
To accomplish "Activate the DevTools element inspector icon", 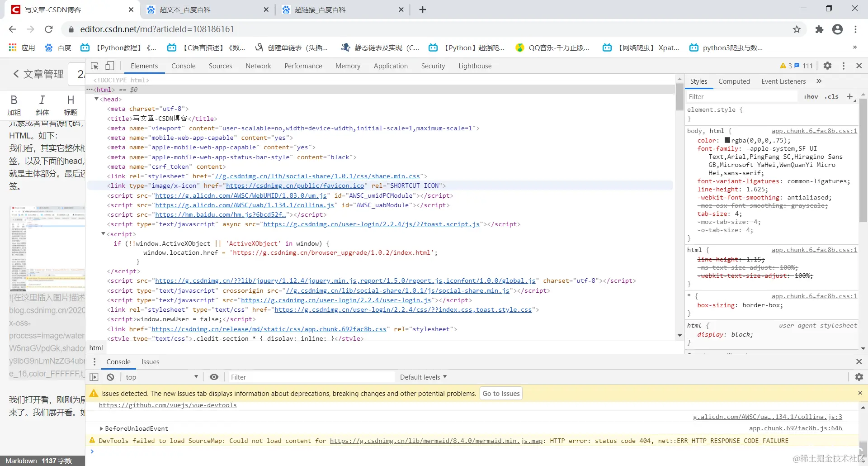I will click(x=94, y=66).
